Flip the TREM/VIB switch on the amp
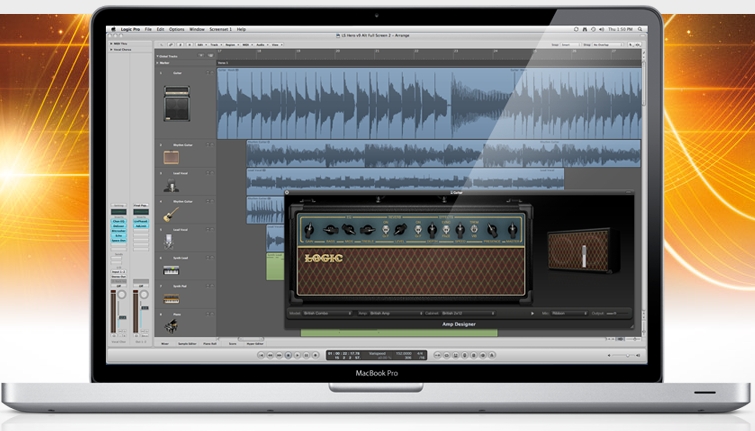The height and width of the screenshot is (431, 755). 474,229
